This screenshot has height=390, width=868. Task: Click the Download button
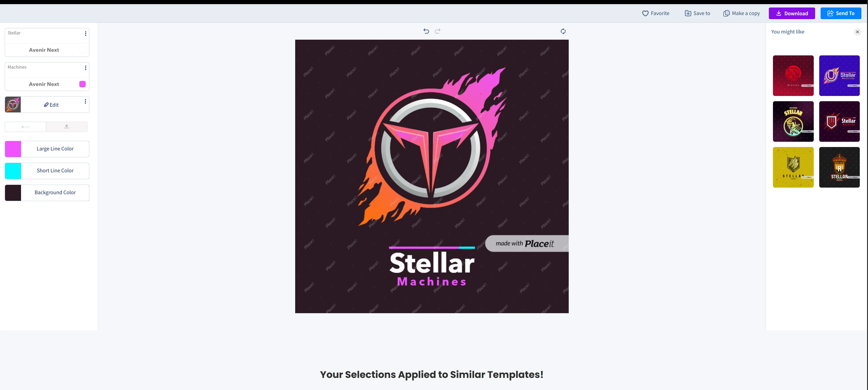coord(791,13)
